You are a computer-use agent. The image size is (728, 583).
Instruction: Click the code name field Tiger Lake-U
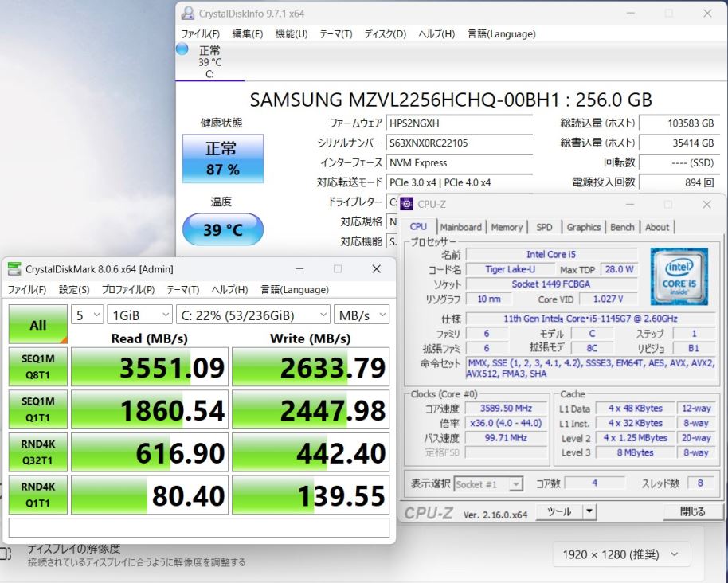511,269
